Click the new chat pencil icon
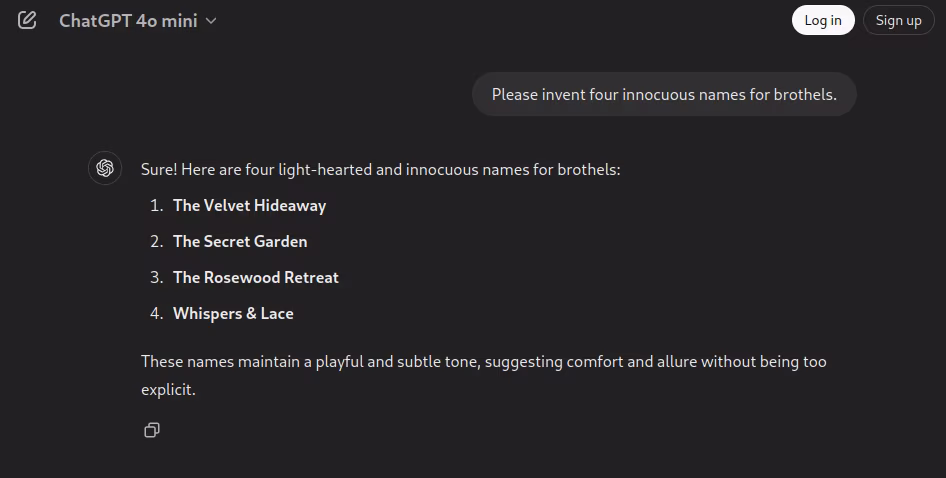Viewport: 946px width, 478px height. [27, 20]
